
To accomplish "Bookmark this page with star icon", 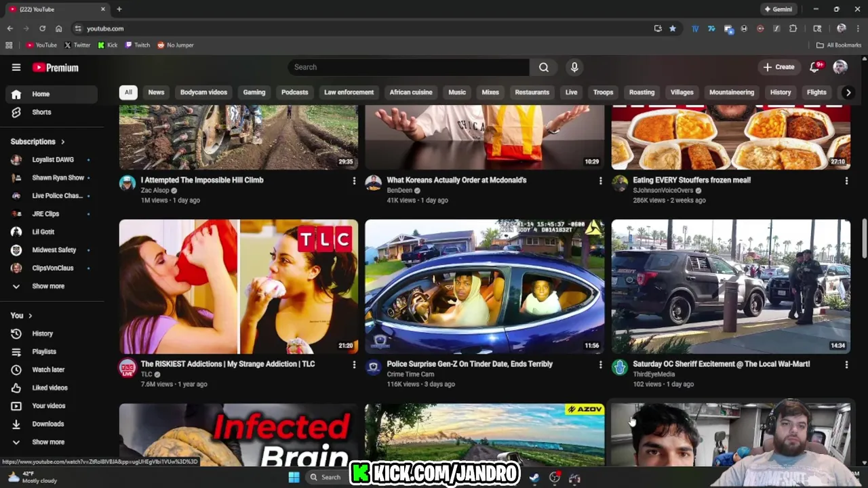I will click(x=673, y=28).
